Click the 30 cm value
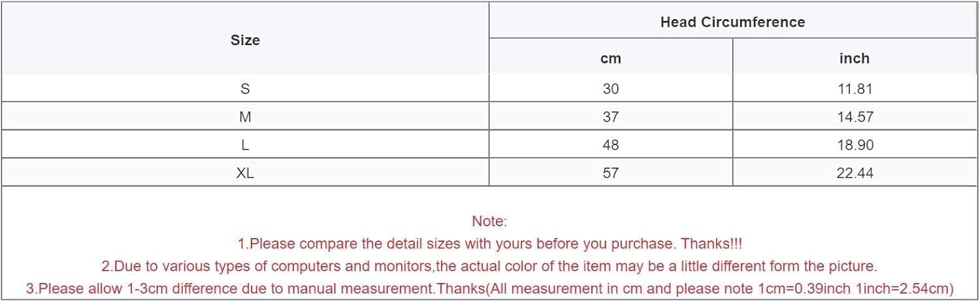The width and height of the screenshot is (980, 302). (610, 89)
